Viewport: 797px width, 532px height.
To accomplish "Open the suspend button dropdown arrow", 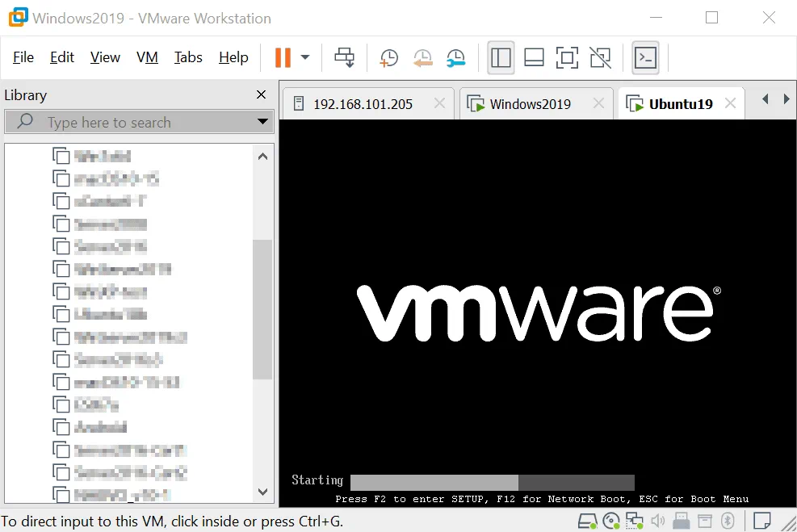I will [303, 57].
